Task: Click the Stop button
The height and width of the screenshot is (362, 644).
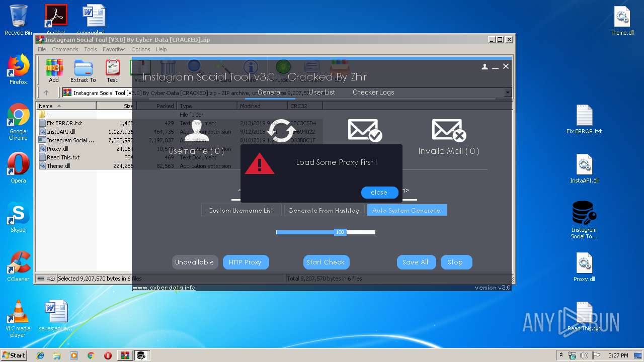Action: (456, 262)
